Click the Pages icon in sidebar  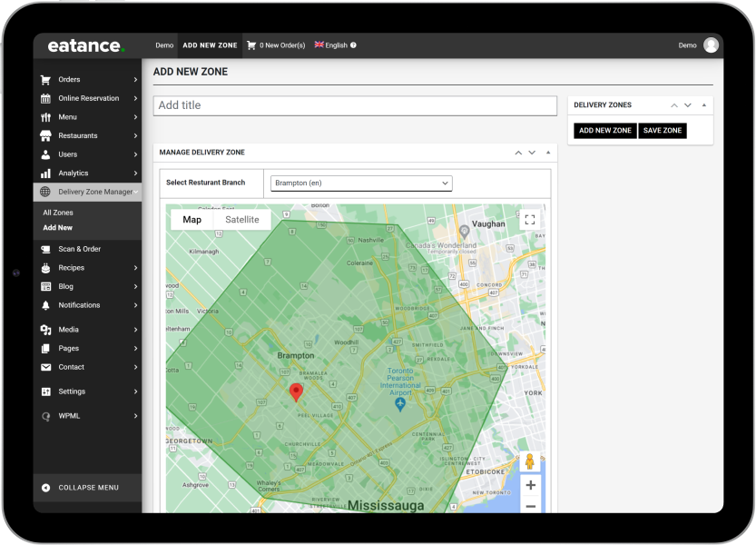pos(45,349)
